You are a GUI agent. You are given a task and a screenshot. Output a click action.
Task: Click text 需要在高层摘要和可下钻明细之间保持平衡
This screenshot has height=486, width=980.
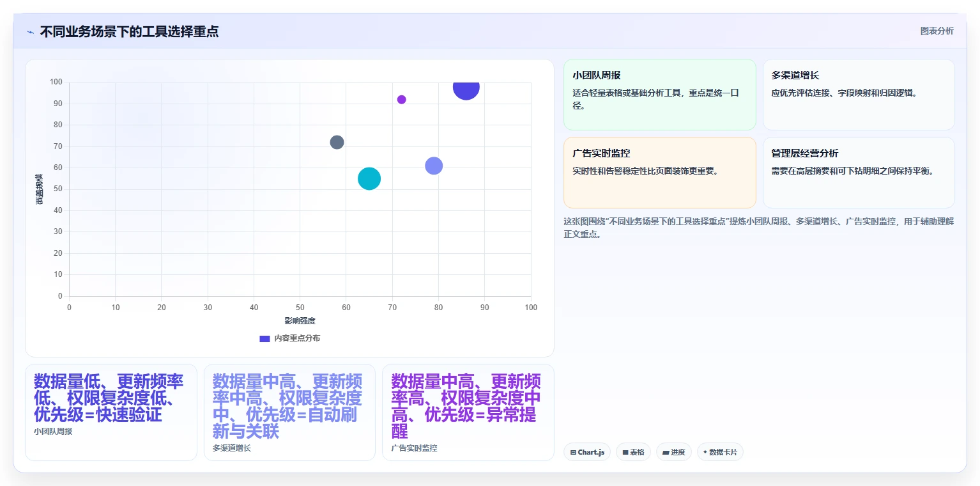click(853, 171)
